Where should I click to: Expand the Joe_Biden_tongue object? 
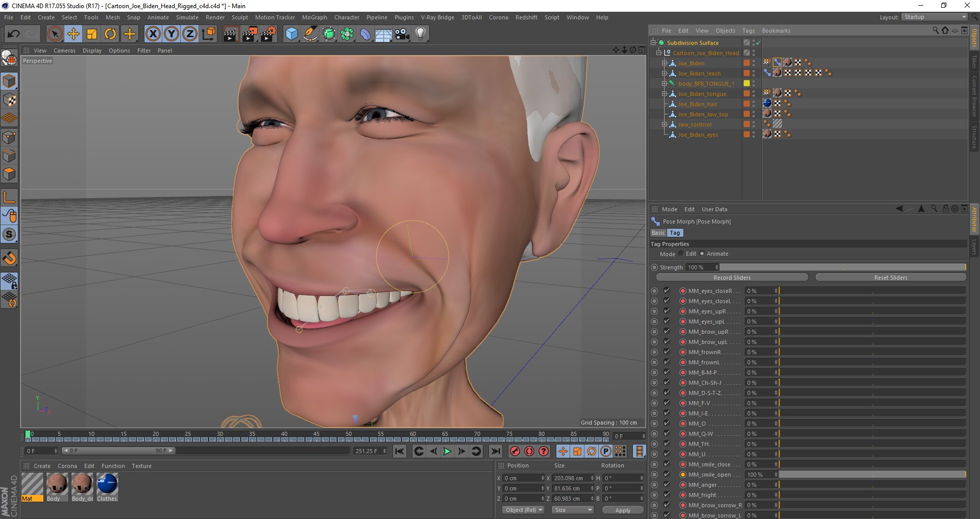665,94
